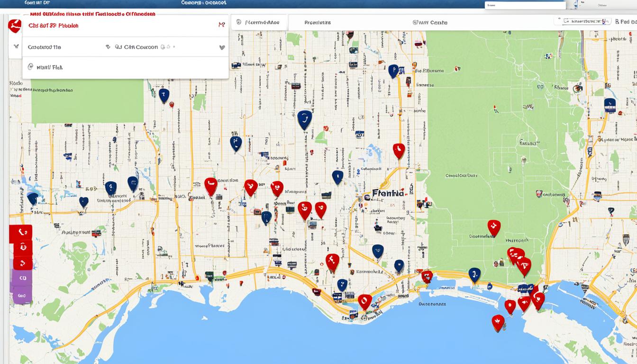Open the first tab with the circle icon
Image resolution: width=637 pixels, height=364 pixels.
(x=258, y=22)
